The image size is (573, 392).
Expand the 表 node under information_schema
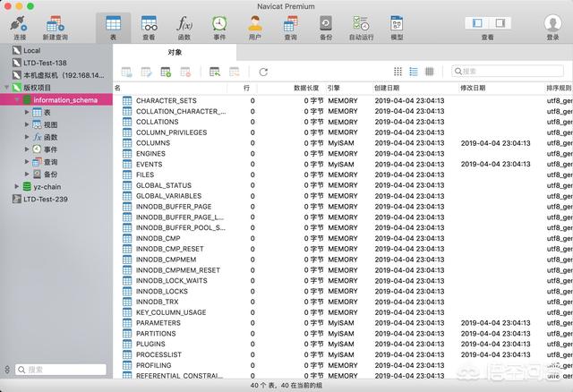[x=27, y=112]
